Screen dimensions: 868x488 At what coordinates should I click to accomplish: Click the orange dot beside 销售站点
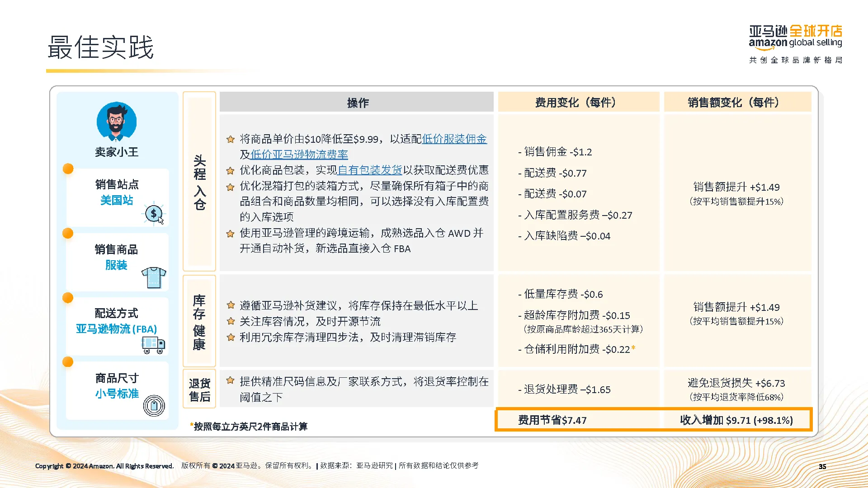(x=68, y=169)
